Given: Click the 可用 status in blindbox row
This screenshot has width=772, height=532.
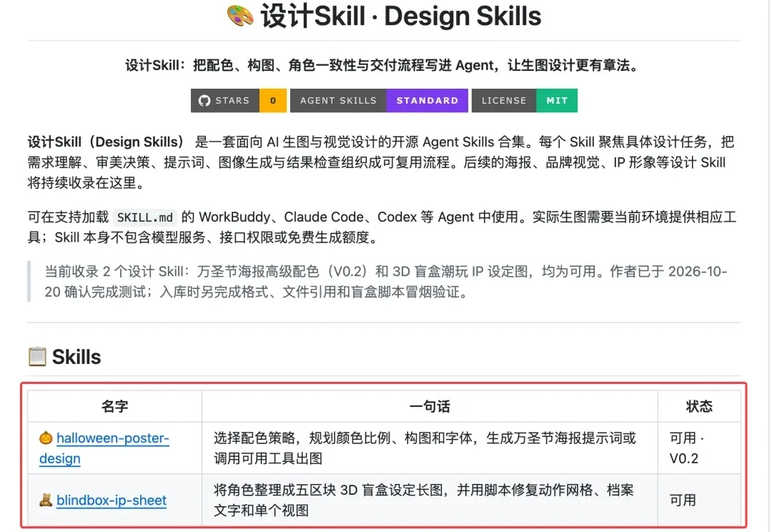Looking at the screenshot, I should click(683, 500).
